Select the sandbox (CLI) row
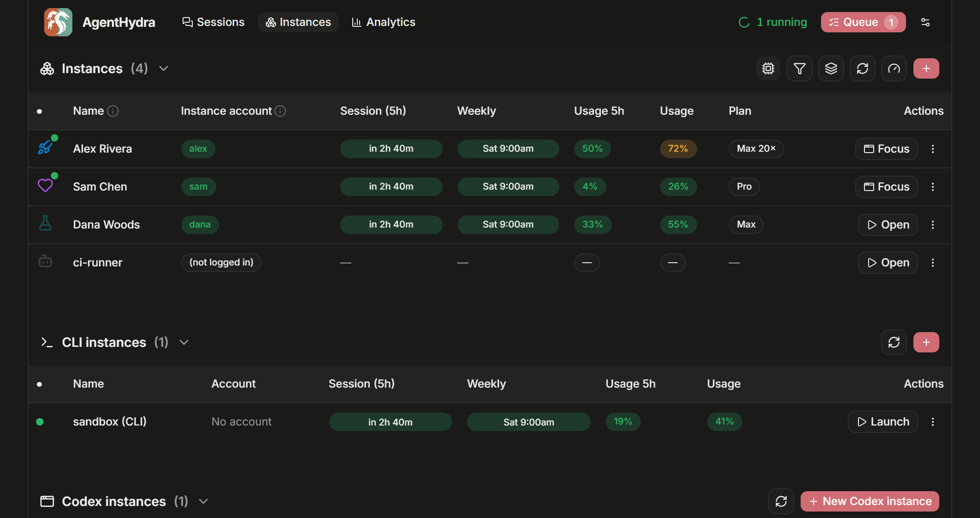 click(x=490, y=422)
